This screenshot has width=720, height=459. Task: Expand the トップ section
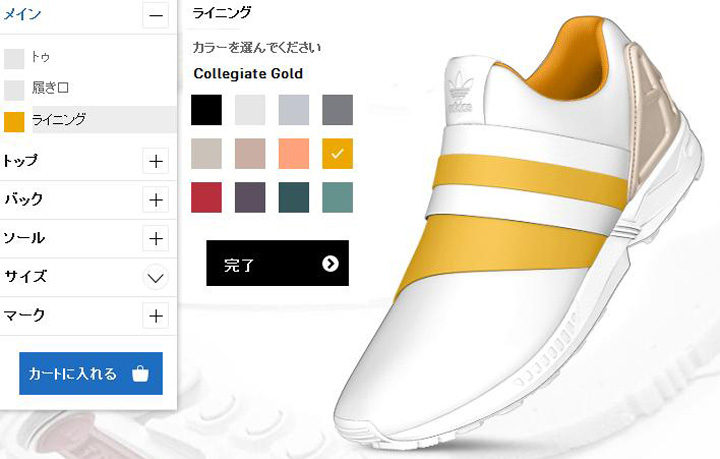[155, 161]
